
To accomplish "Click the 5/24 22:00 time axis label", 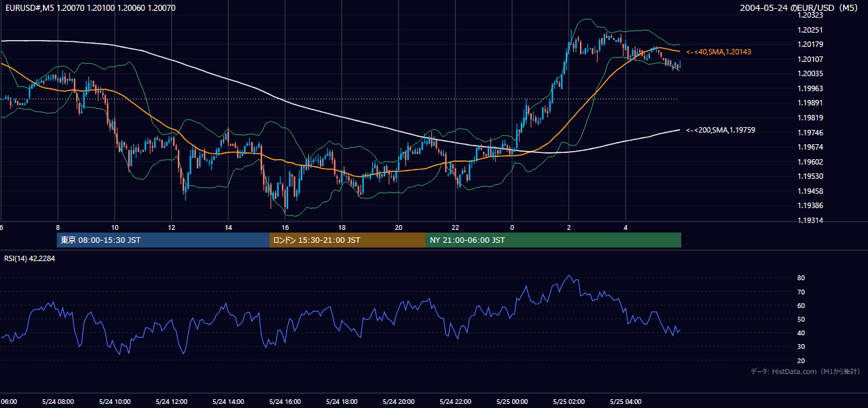I will coord(454,401).
